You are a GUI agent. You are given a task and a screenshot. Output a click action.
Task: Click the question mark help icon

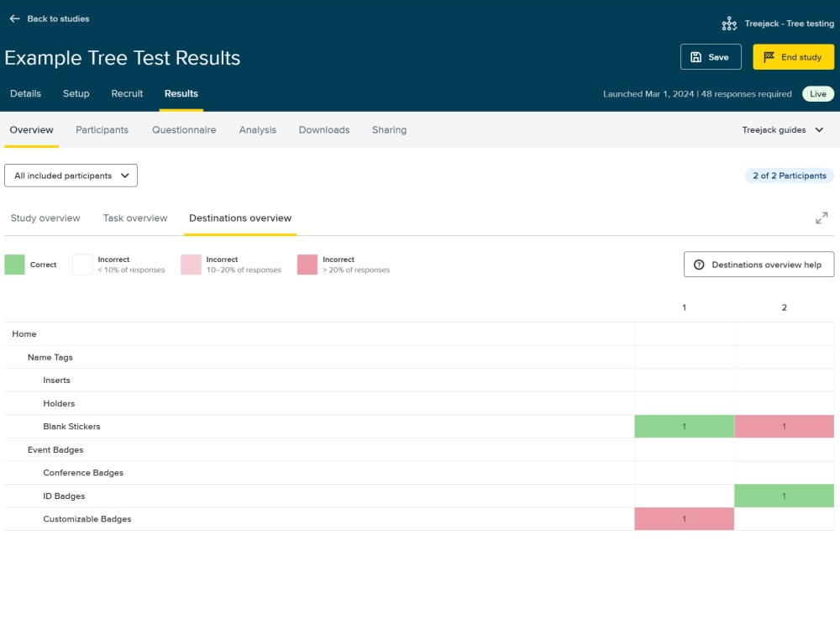click(x=699, y=265)
